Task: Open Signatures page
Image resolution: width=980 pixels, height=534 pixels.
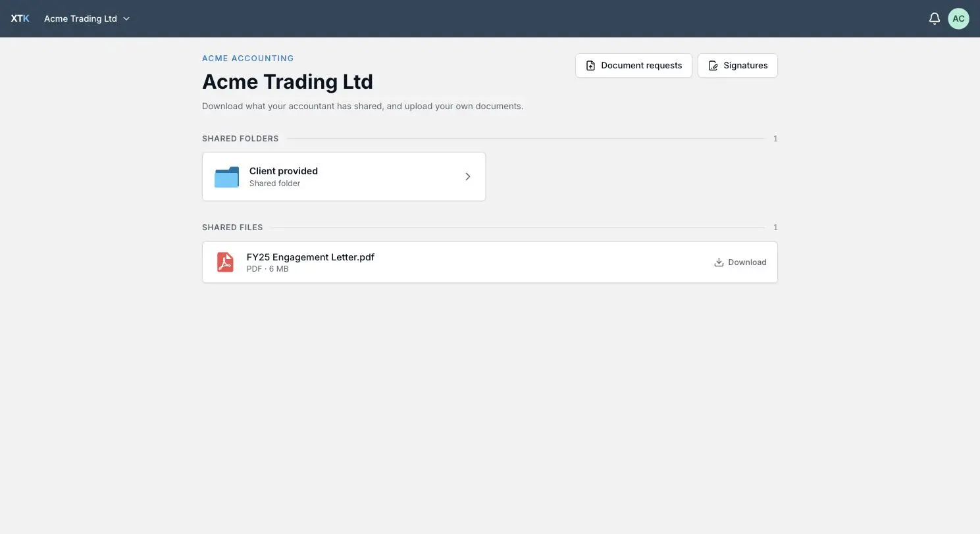Action: coord(737,66)
